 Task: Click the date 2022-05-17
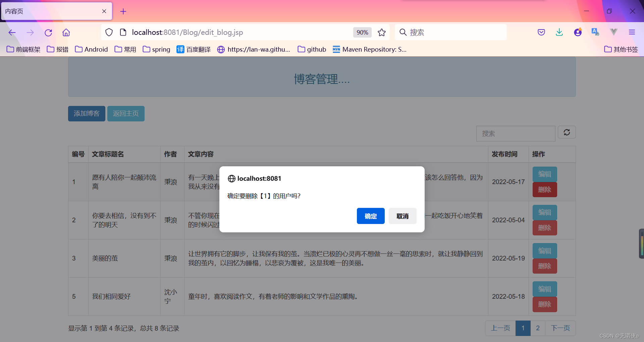tap(508, 182)
